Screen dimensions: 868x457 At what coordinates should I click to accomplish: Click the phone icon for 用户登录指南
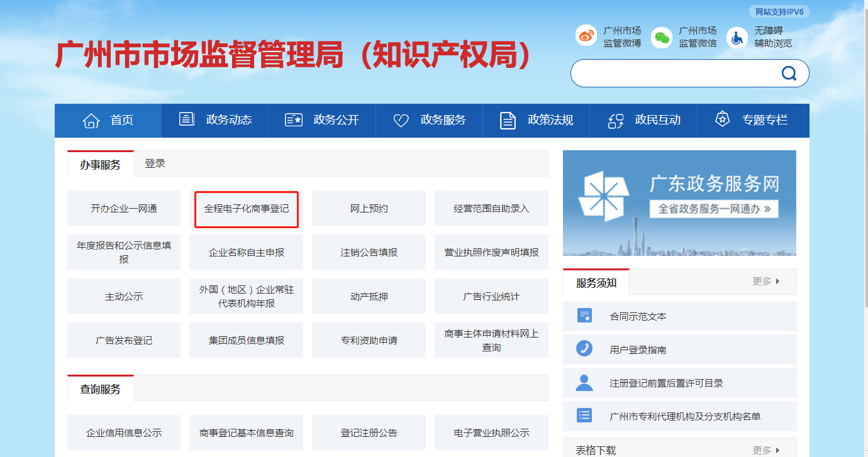[584, 349]
